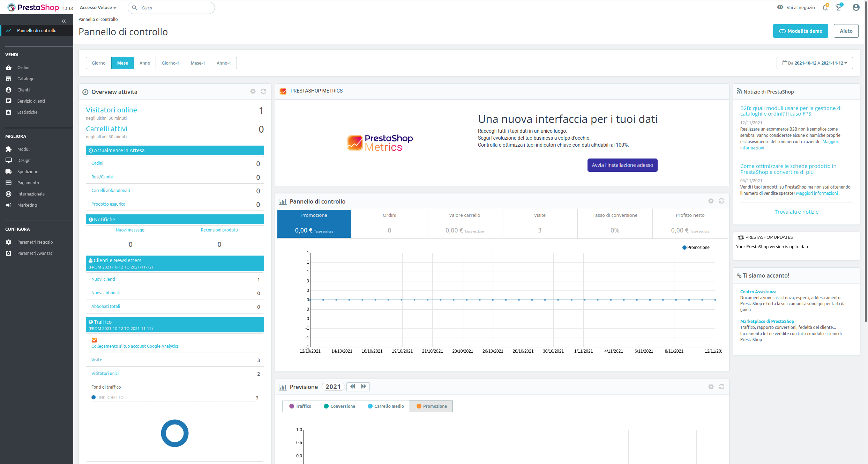Open the Statistiche section in sidebar
Screen dimensions: 868x464
pyautogui.click(x=27, y=112)
